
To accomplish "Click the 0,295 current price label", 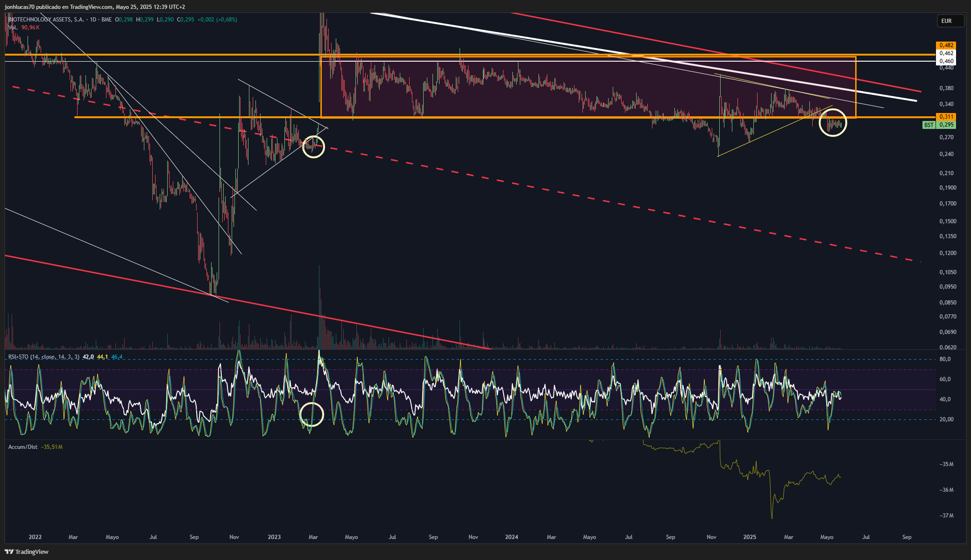I will tap(946, 125).
